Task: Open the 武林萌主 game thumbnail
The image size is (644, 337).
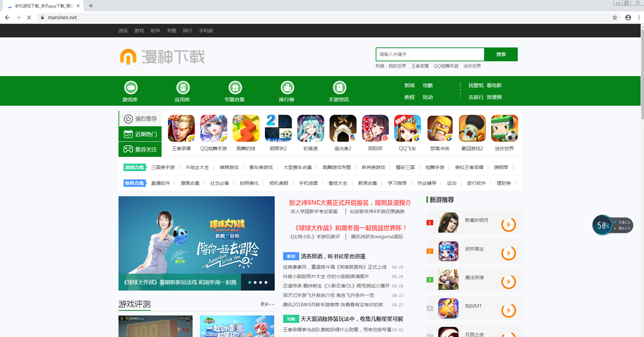Action: pyautogui.click(x=448, y=251)
